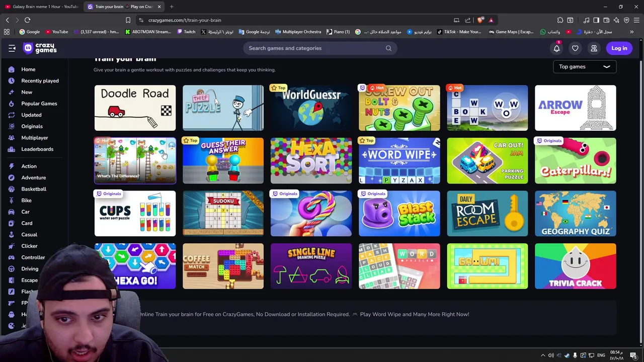Open the hamburger menu beside CrazyGames logo

pos(12,48)
